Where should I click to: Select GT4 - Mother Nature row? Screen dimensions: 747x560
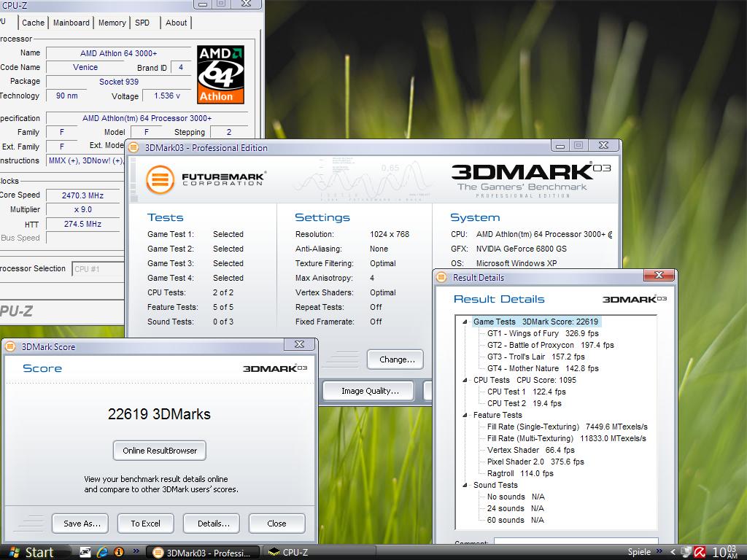tap(543, 368)
